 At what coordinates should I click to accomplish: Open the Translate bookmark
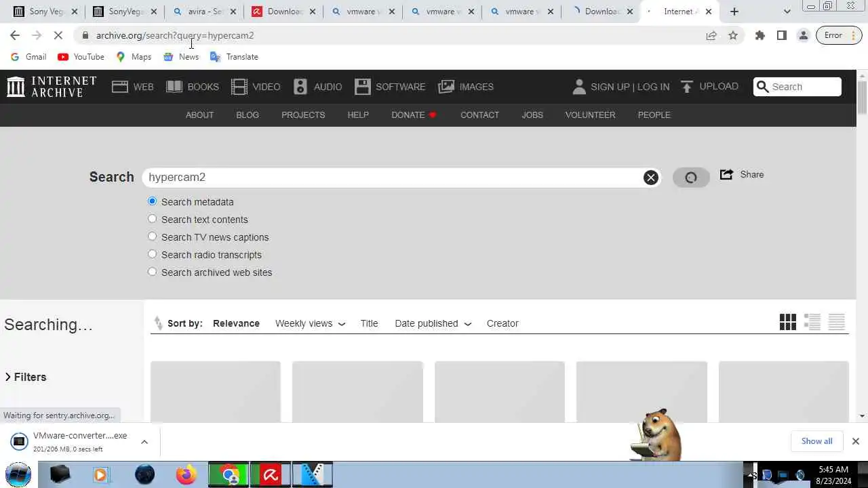click(235, 57)
